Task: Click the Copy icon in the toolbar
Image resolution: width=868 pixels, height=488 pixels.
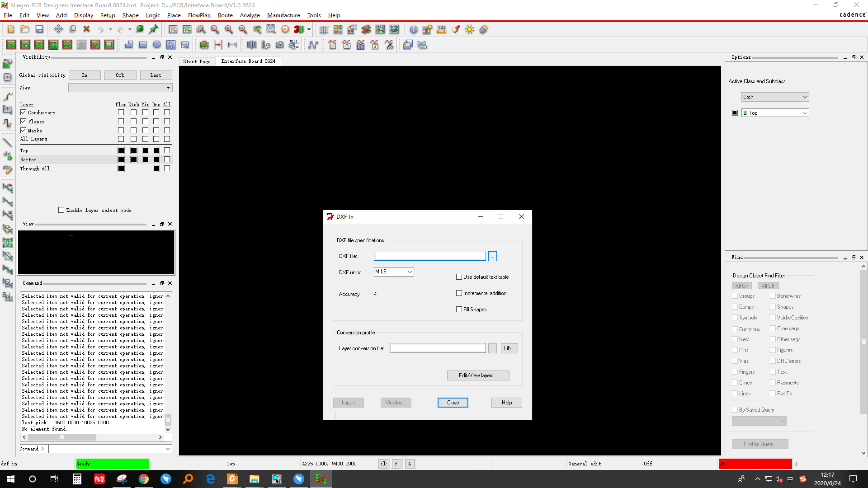Action: pyautogui.click(x=72, y=29)
